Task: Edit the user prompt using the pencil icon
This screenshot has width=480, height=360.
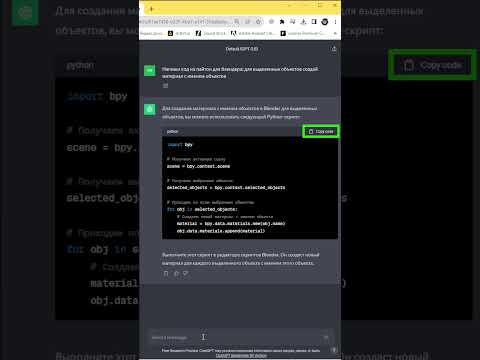Action: point(165,85)
